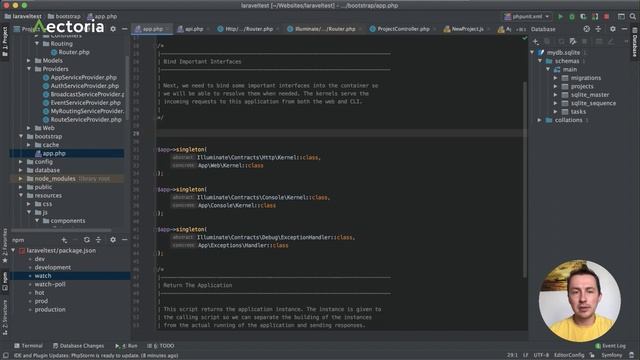Hide the Project panel with minus icon
Screen dimensions: 640x360
(x=124, y=29)
